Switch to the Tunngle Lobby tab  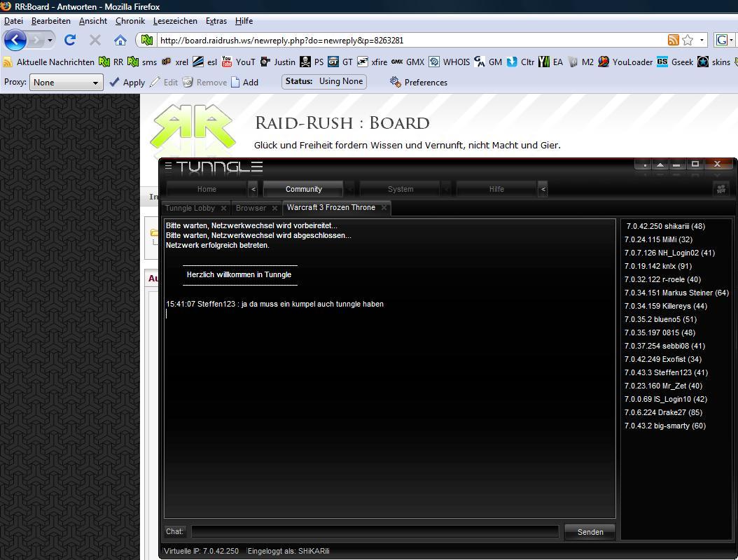coord(190,208)
